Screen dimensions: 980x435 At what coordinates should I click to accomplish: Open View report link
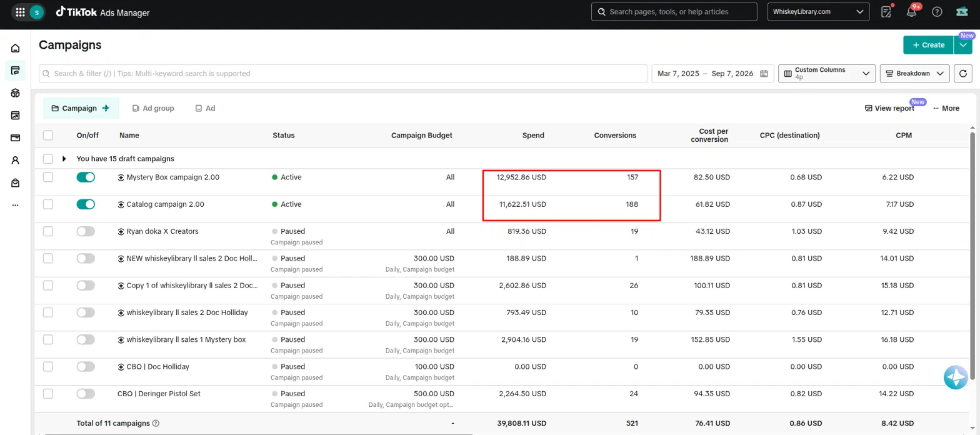pos(889,108)
